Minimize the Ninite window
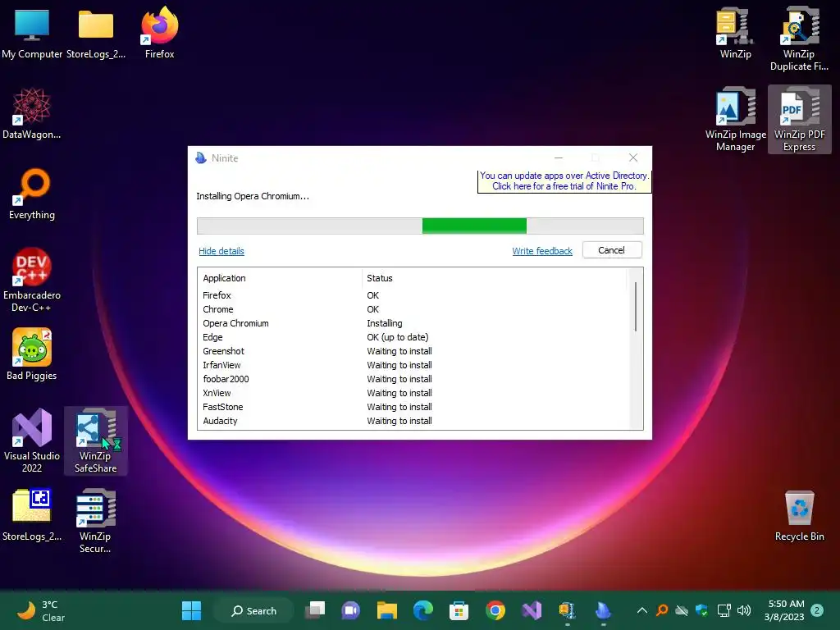 (558, 157)
